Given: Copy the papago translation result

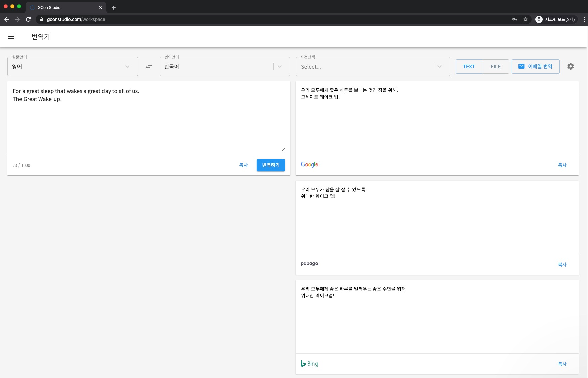Looking at the screenshot, I should [562, 265].
